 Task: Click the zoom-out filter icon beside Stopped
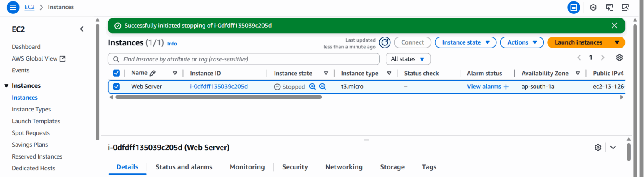(x=322, y=86)
